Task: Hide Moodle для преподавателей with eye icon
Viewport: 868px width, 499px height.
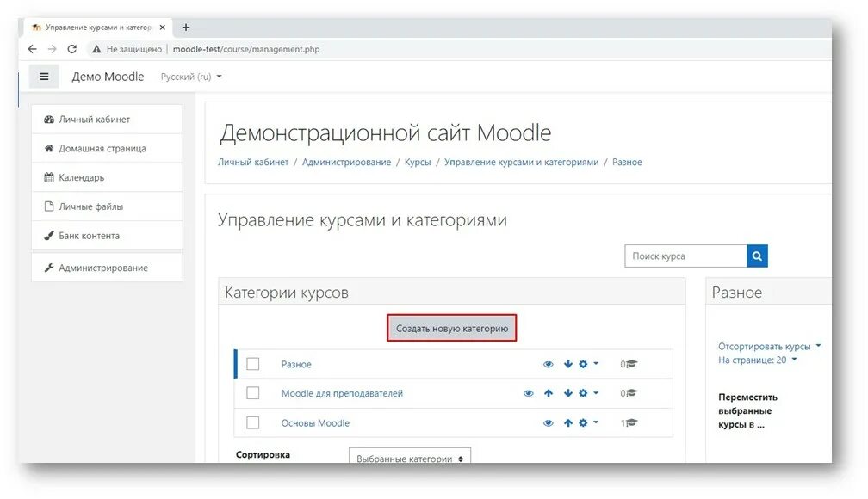Action: (x=529, y=393)
